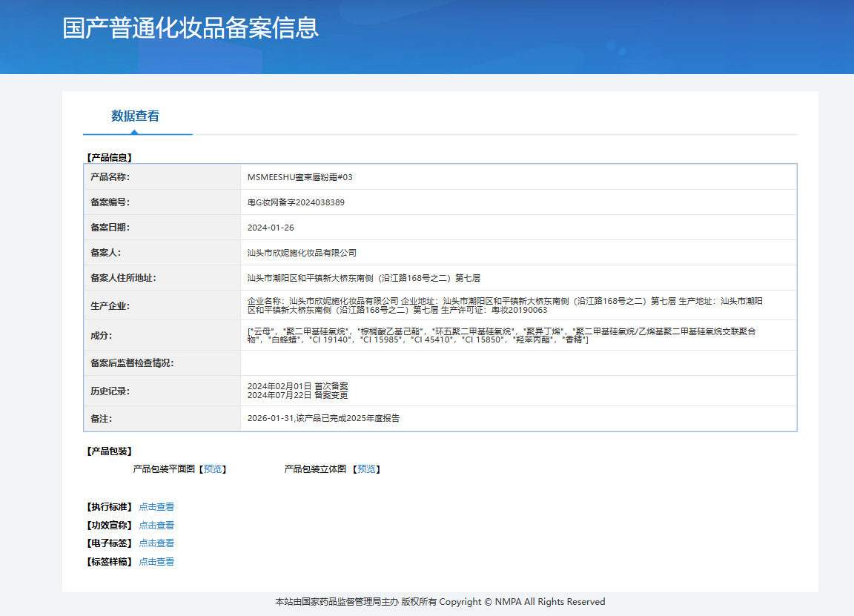This screenshot has width=854, height=616.
Task: Select the 生产企业 details text
Action: click(505, 305)
